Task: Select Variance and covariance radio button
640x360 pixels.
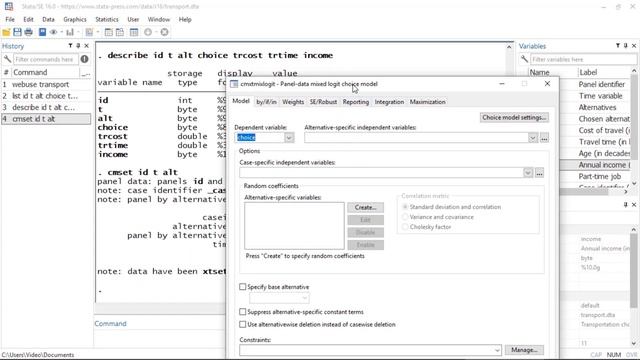Action: (x=405, y=217)
